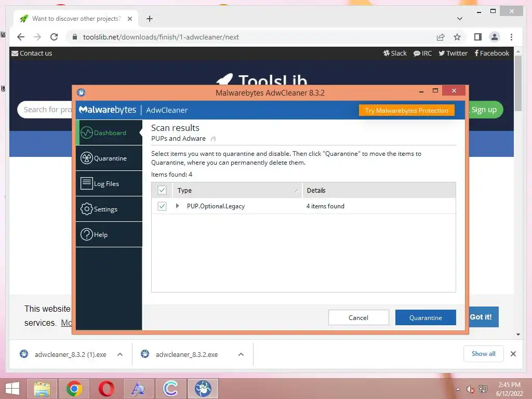Open the Facebook link on ToolsLib

click(492, 54)
